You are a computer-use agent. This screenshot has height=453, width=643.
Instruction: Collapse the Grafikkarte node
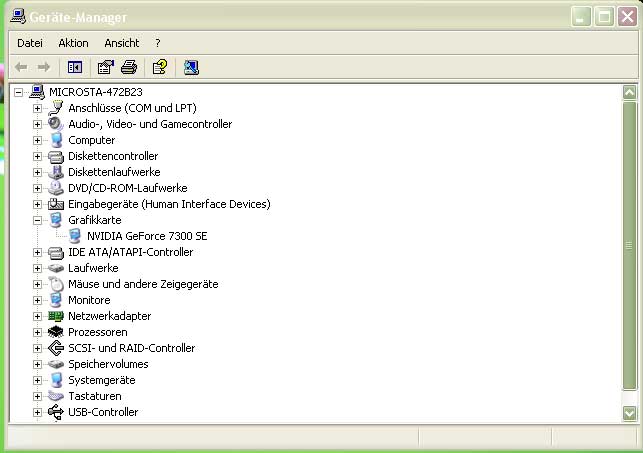click(38, 220)
